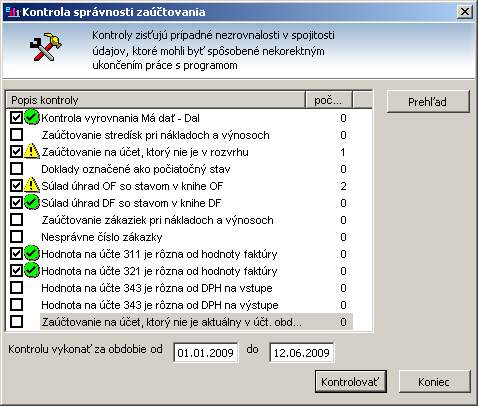The width and height of the screenshot is (478, 406).
Task: Sort by Popis kontroly column header
Action: point(156,100)
